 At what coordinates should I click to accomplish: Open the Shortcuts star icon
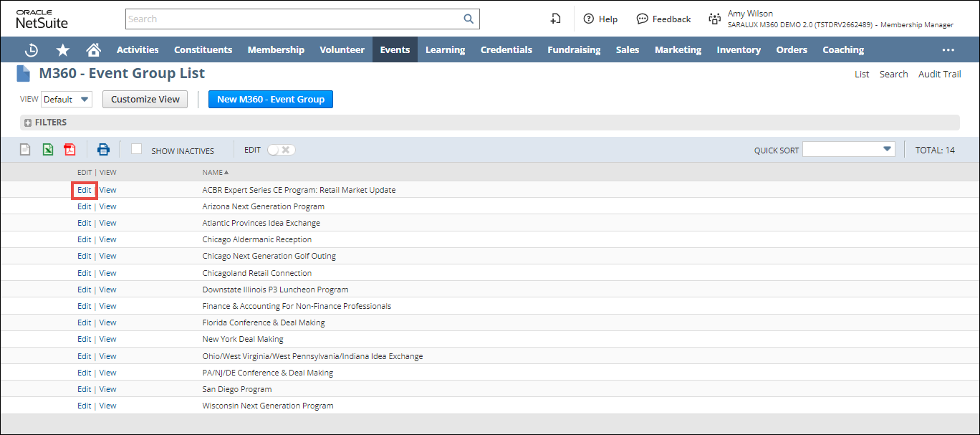pyautogui.click(x=63, y=50)
